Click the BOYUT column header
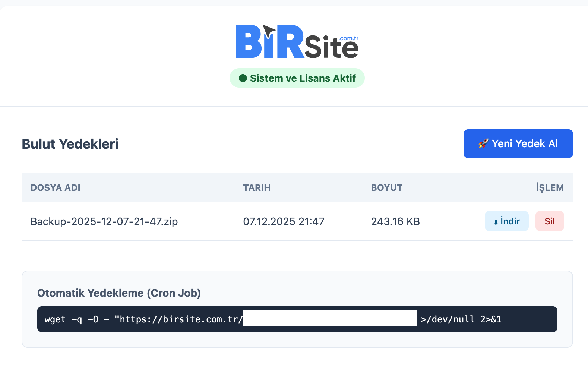 pyautogui.click(x=386, y=188)
